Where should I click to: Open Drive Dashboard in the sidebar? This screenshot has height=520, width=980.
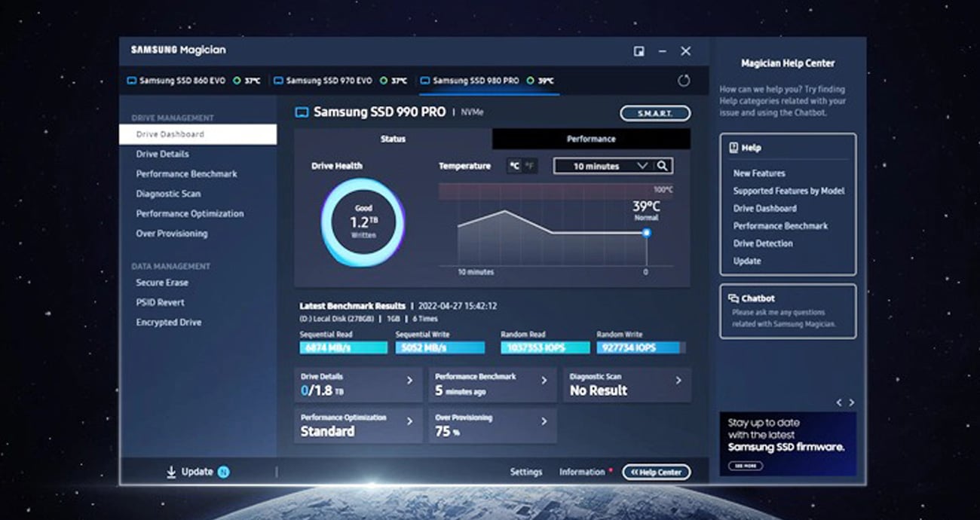pyautogui.click(x=198, y=134)
